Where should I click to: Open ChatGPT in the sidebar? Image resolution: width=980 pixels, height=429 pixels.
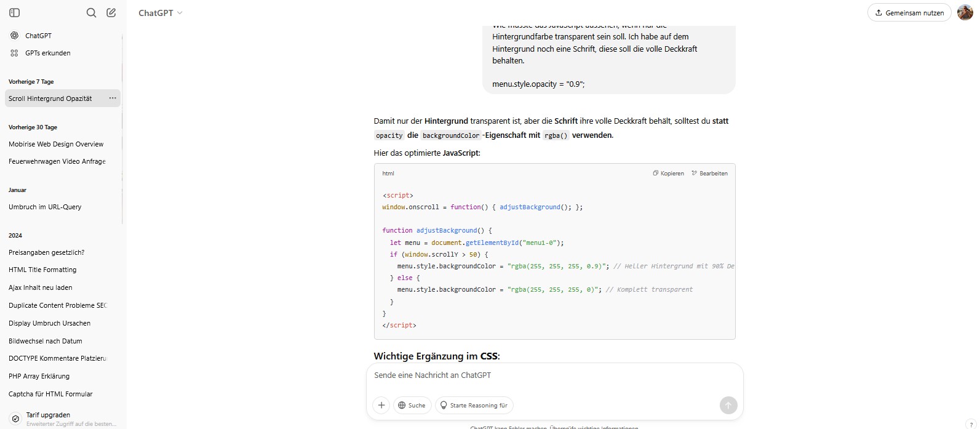38,36
